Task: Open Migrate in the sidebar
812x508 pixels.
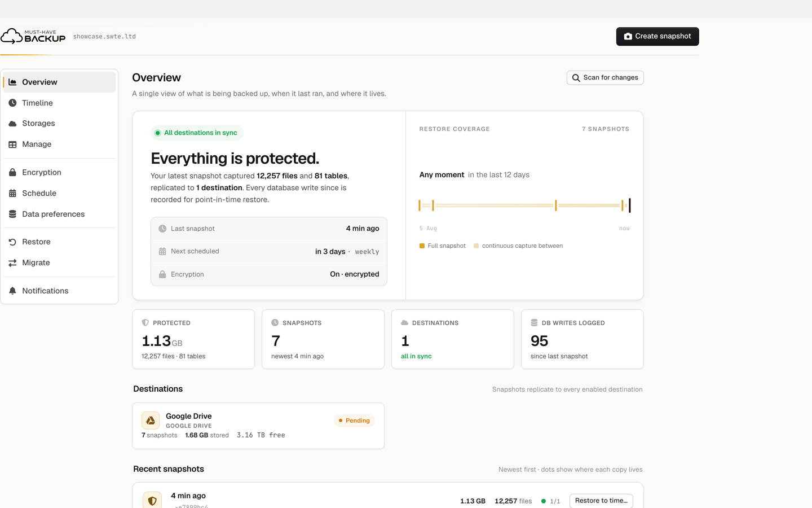Action: pyautogui.click(x=59, y=262)
